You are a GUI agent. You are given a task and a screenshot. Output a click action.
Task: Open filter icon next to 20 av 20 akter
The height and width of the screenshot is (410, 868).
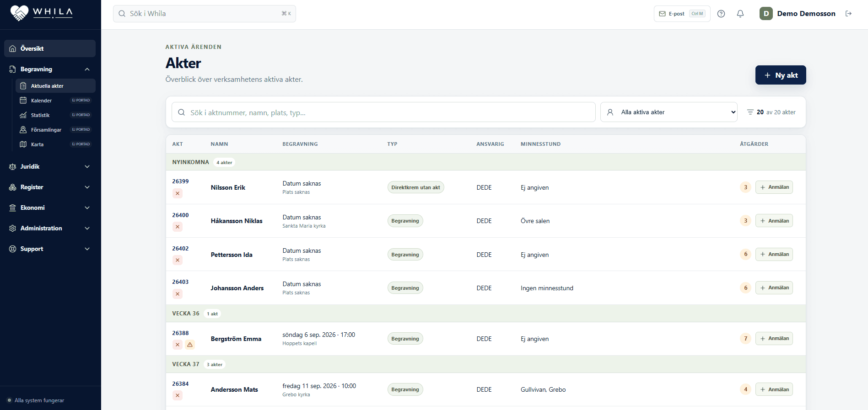point(750,112)
